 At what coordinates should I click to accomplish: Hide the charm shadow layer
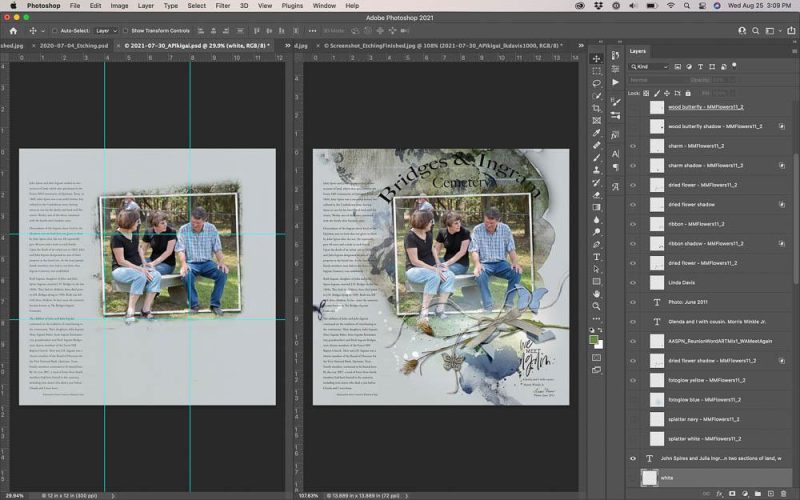[x=633, y=165]
